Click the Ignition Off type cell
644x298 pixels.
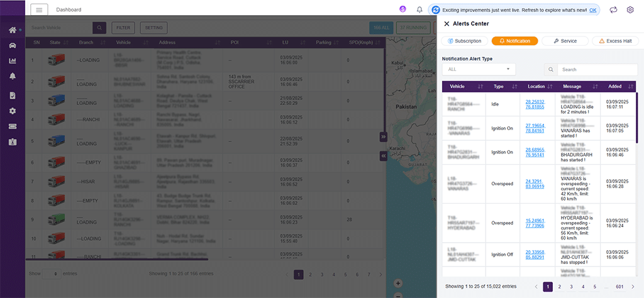coord(502,255)
